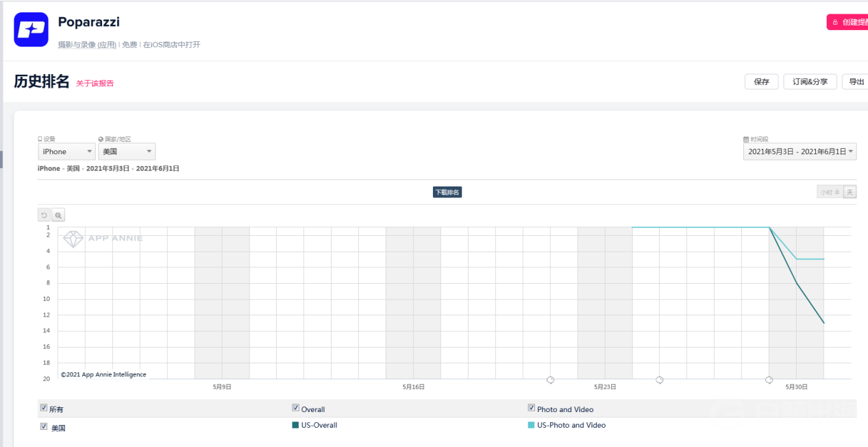Click the 订阅&分享 button

[810, 82]
